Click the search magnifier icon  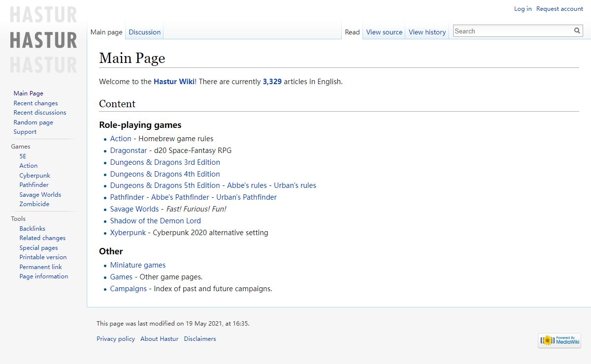click(x=577, y=31)
